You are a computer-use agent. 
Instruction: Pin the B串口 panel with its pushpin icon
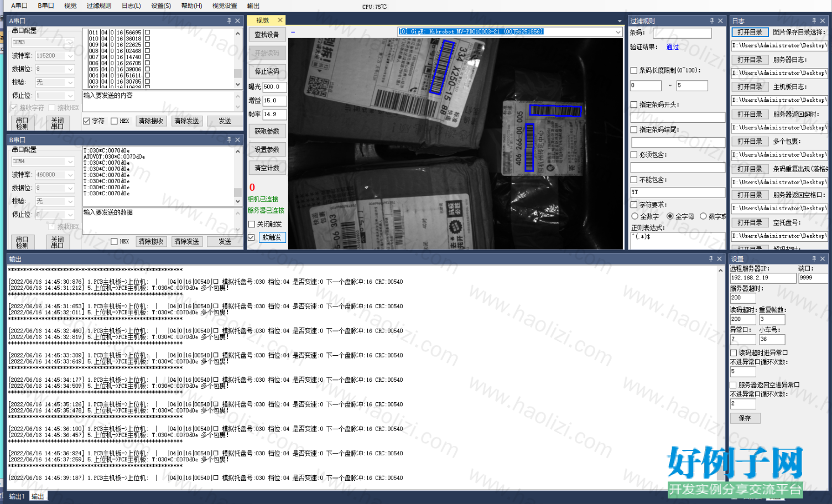[x=229, y=139]
